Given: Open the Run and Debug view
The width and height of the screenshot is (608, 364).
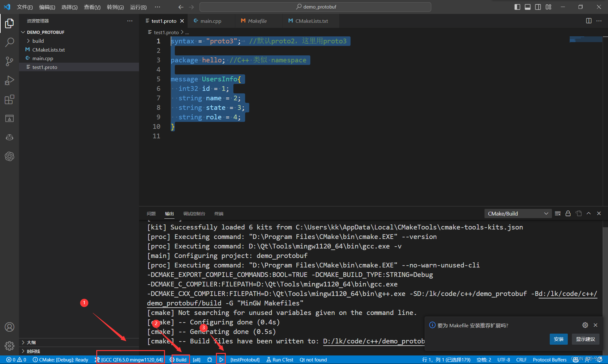Looking at the screenshot, I should tap(9, 80).
